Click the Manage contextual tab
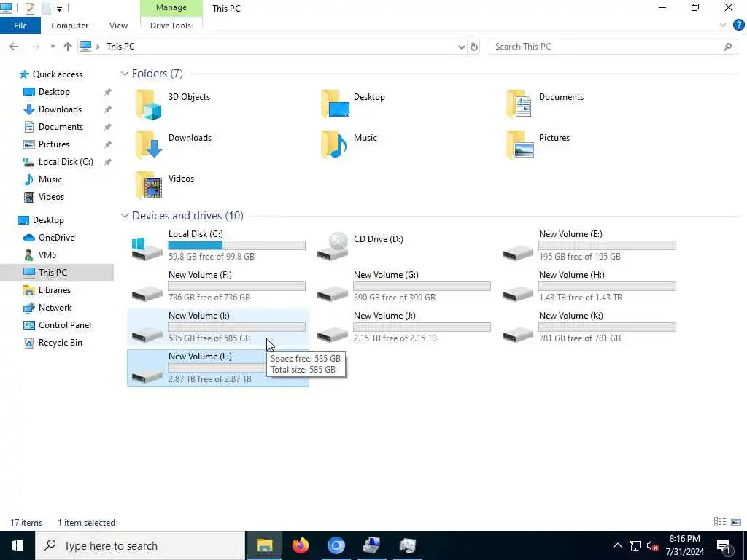Viewport: 747px width, 560px height. point(171,7)
